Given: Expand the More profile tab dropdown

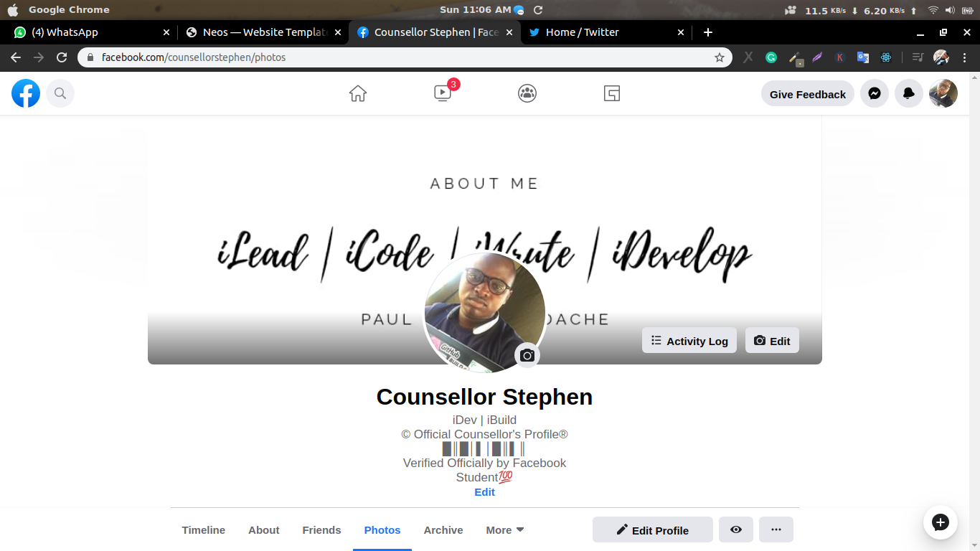Looking at the screenshot, I should click(x=505, y=530).
